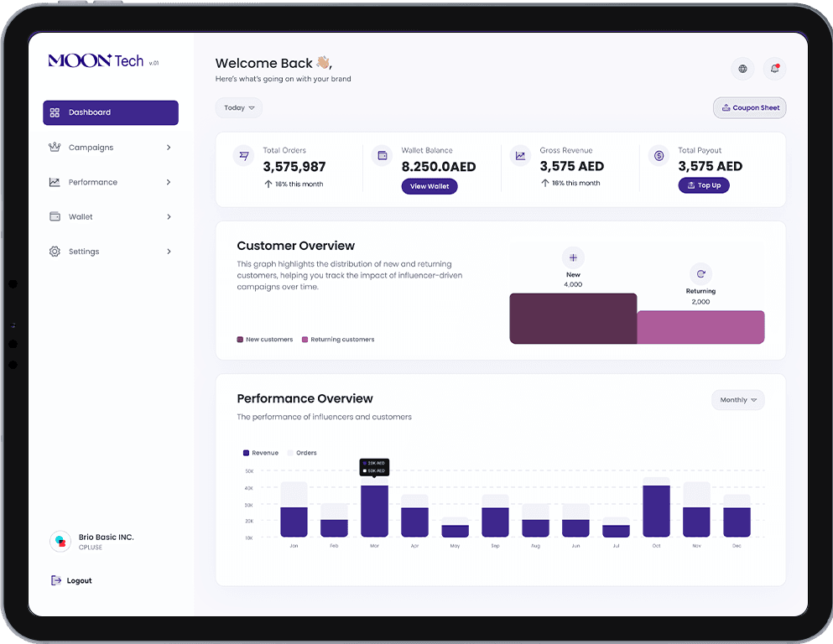Click the Total Orders cart icon
The height and width of the screenshot is (644, 833).
[x=243, y=156]
